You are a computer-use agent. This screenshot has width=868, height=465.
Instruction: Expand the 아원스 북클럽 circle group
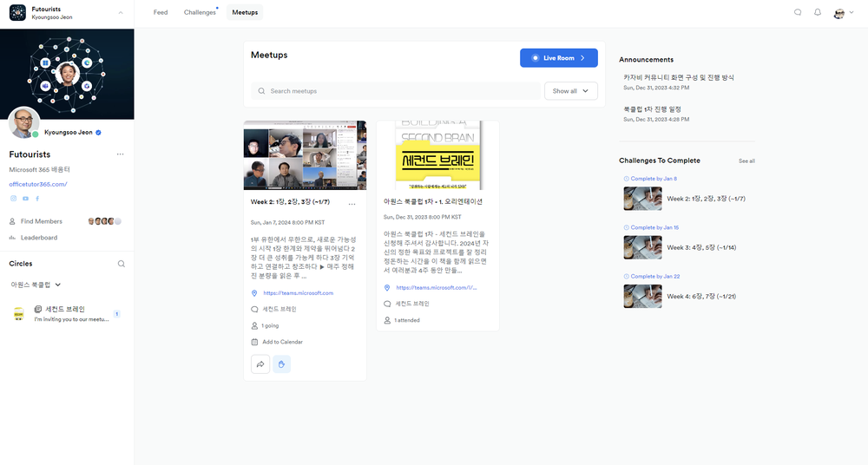click(x=57, y=285)
